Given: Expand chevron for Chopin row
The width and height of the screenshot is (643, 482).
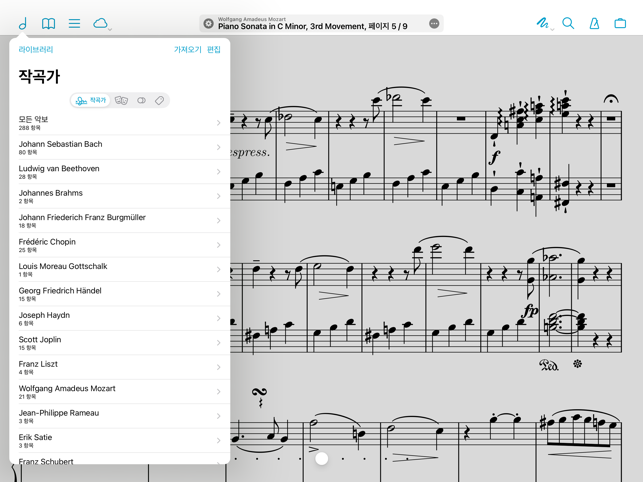Looking at the screenshot, I should click(219, 245).
